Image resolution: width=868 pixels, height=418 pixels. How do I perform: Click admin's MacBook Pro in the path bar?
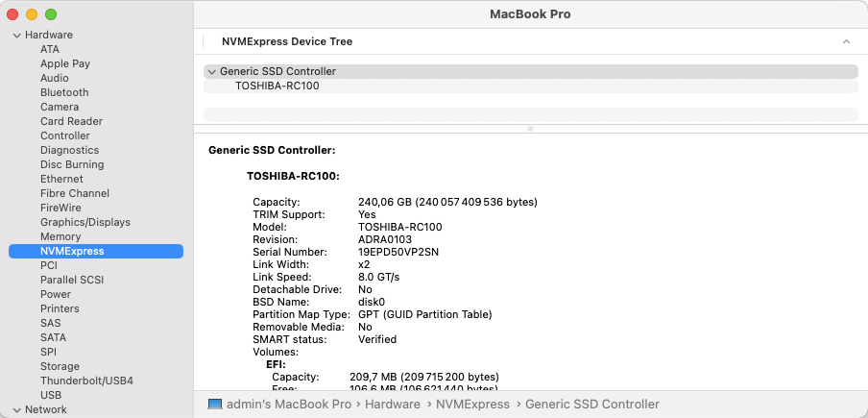(x=289, y=405)
